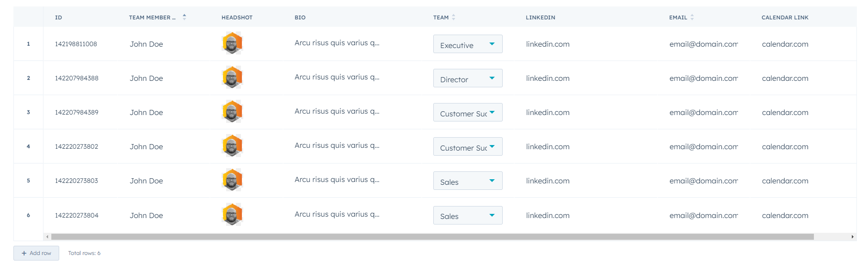Click the horizontal scrollbar thumb
The image size is (868, 267).
(x=432, y=237)
